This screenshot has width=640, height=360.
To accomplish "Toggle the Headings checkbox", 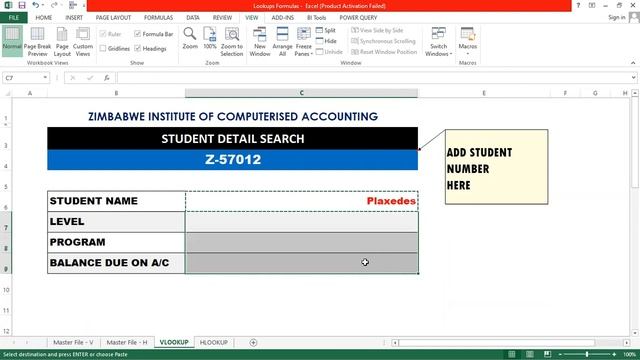I will coord(138,49).
